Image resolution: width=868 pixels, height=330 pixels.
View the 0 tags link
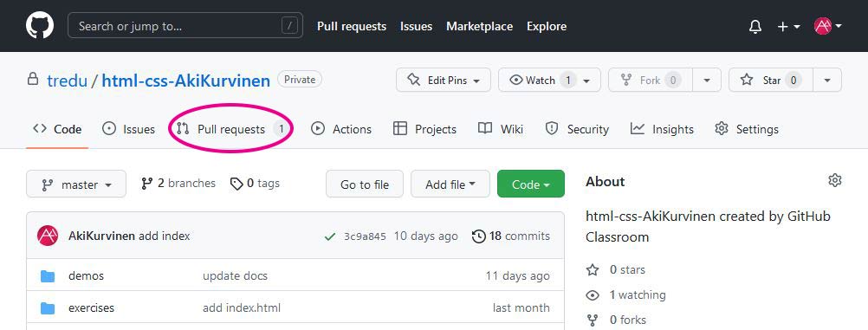(256, 184)
